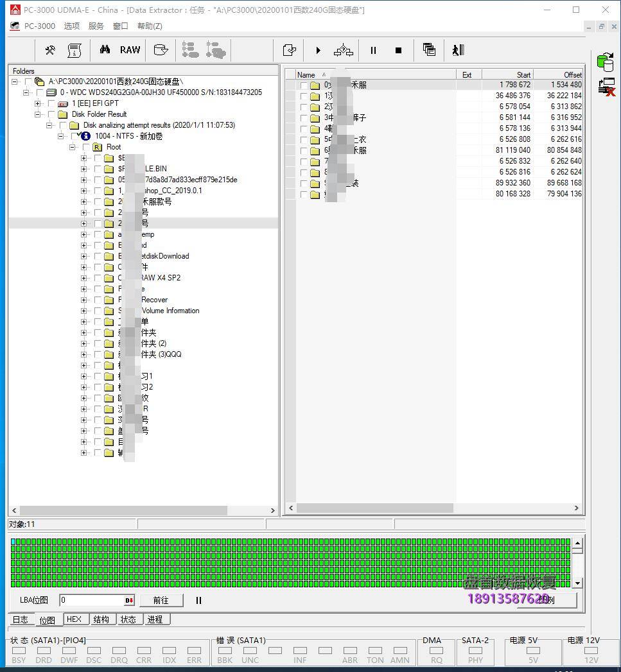Switch to the 结构 tab
Viewport: 621px width, 672px height.
[x=101, y=619]
